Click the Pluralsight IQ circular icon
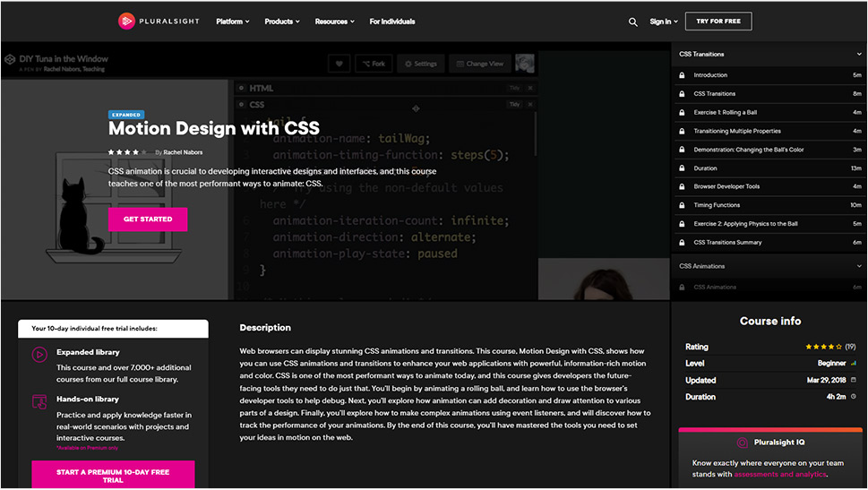Image resolution: width=868 pixels, height=490 pixels. [743, 443]
